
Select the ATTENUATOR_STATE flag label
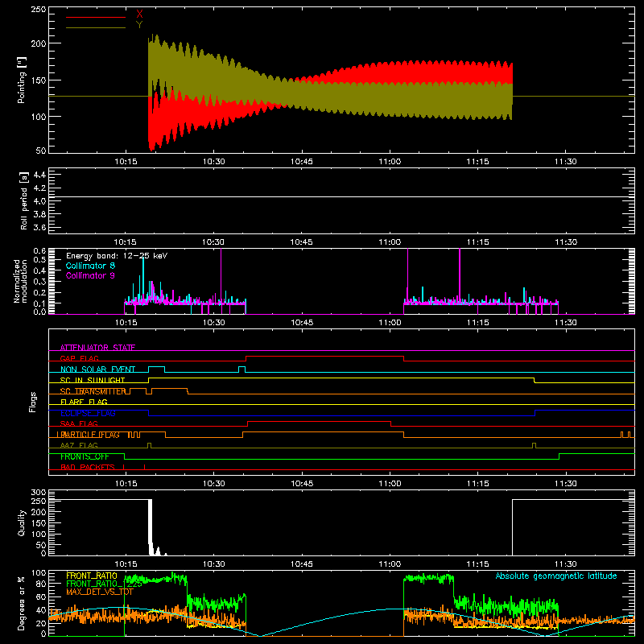[97, 348]
